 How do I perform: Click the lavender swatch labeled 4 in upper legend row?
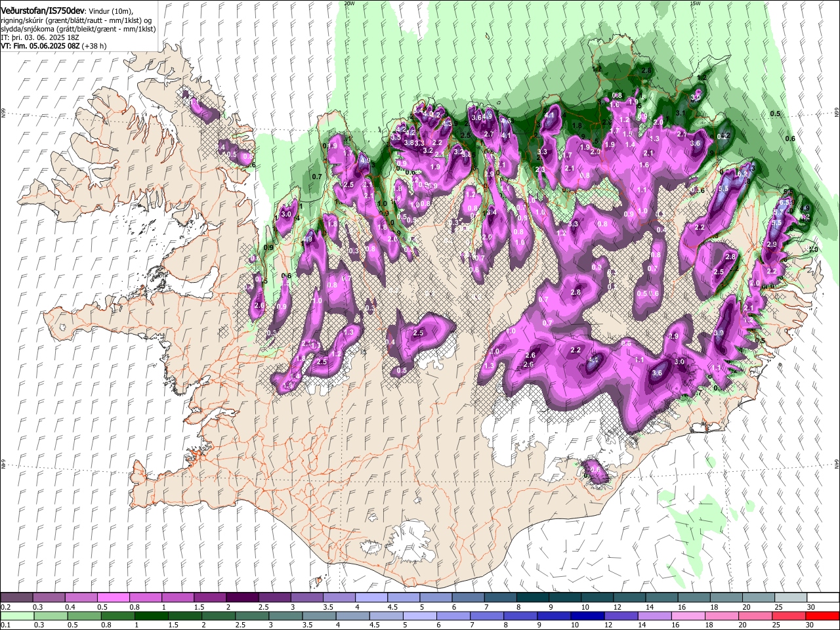371,597
